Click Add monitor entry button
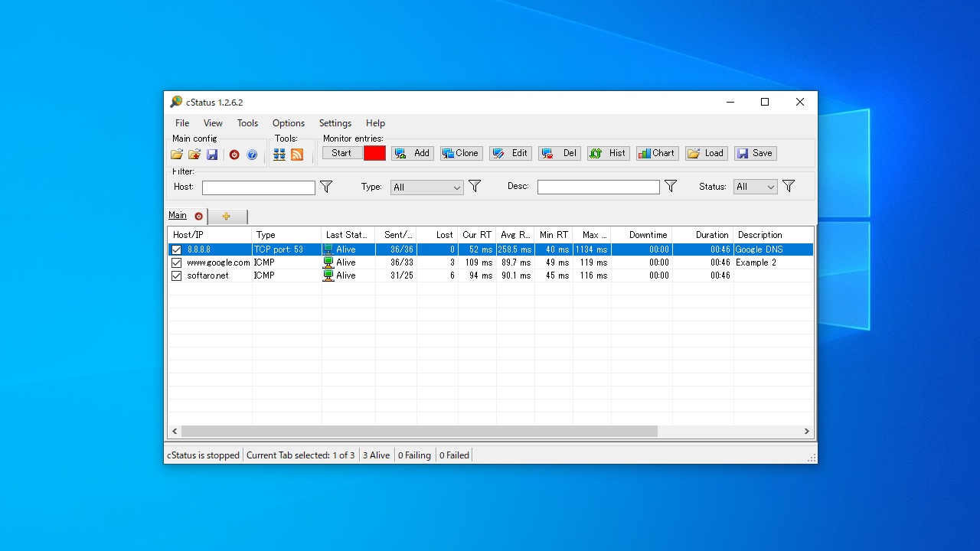This screenshot has height=551, width=980. (x=413, y=153)
